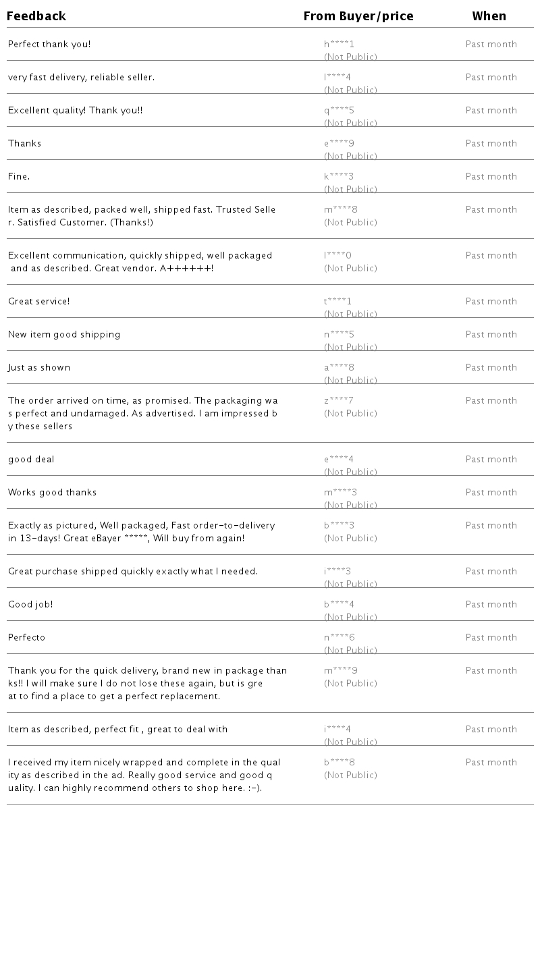Choose buyer k****3
Screen dimensions: 540x980
(339, 177)
